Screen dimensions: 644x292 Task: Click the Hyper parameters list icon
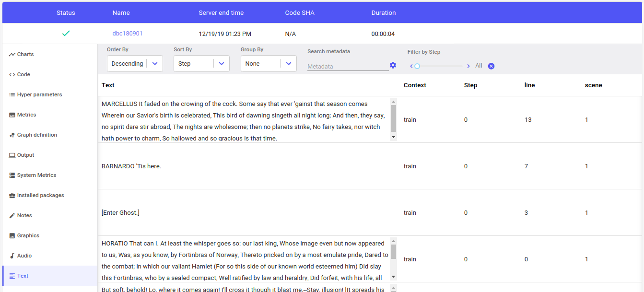point(12,94)
